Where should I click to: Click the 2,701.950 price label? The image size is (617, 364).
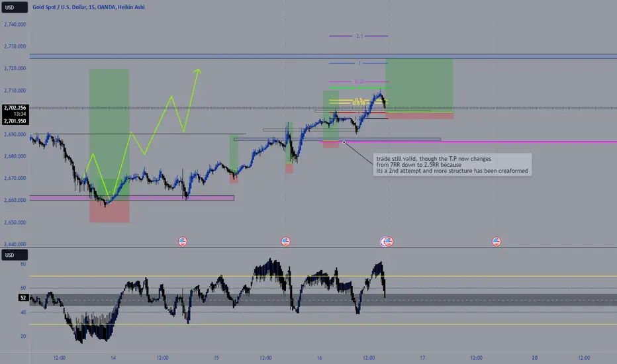(x=15, y=121)
